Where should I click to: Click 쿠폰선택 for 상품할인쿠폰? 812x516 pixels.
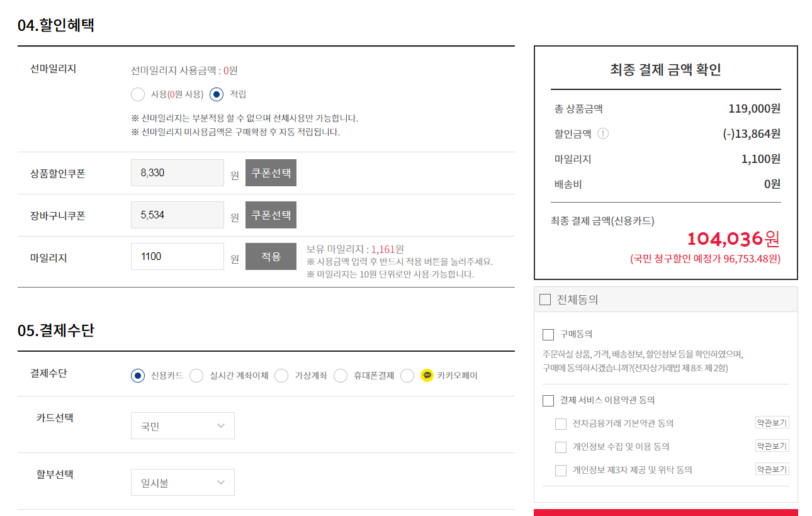pyautogui.click(x=271, y=173)
